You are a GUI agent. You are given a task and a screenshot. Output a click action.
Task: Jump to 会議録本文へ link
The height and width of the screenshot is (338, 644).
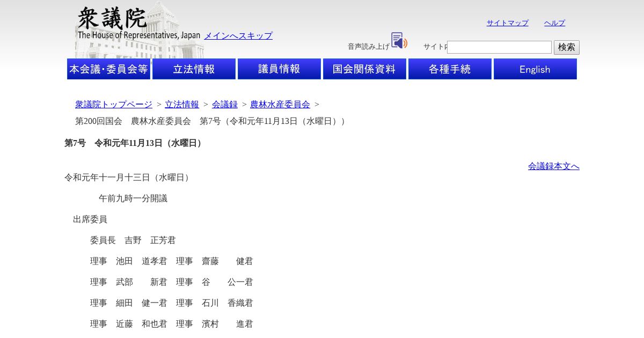[x=554, y=166]
